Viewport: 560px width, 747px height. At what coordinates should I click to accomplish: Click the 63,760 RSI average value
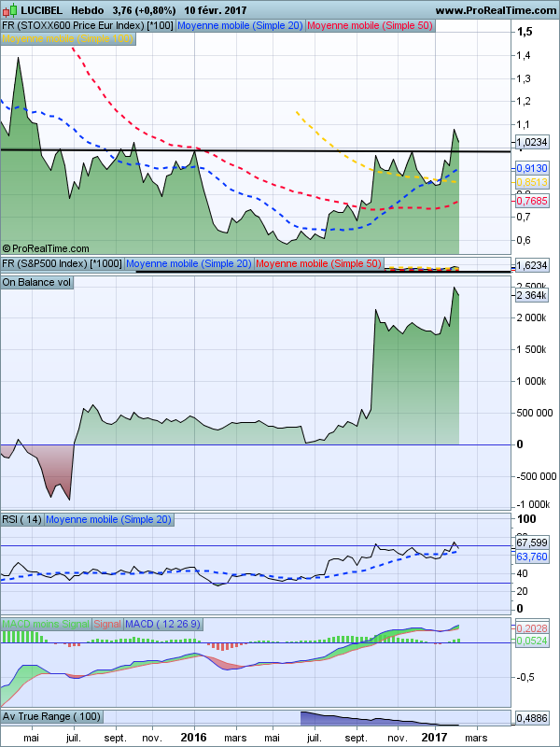pyautogui.click(x=532, y=556)
